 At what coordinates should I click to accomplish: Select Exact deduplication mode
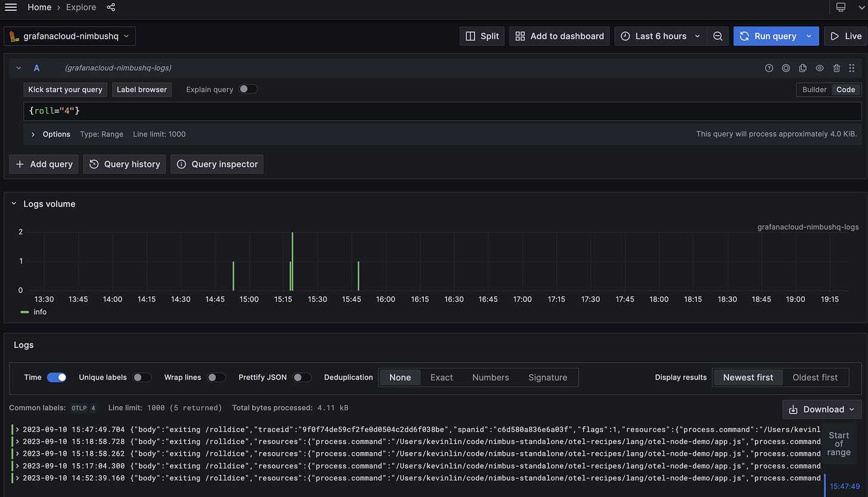click(x=441, y=377)
